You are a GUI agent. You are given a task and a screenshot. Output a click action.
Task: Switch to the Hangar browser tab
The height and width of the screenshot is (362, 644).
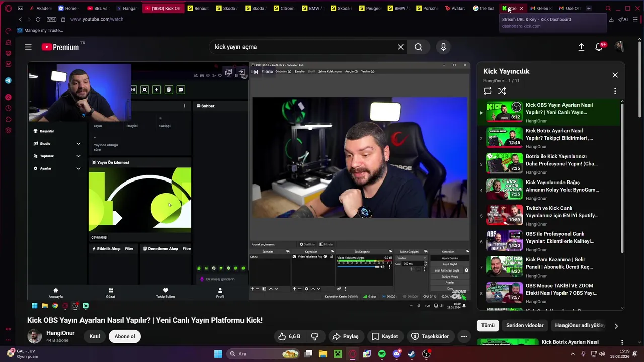[x=127, y=8]
